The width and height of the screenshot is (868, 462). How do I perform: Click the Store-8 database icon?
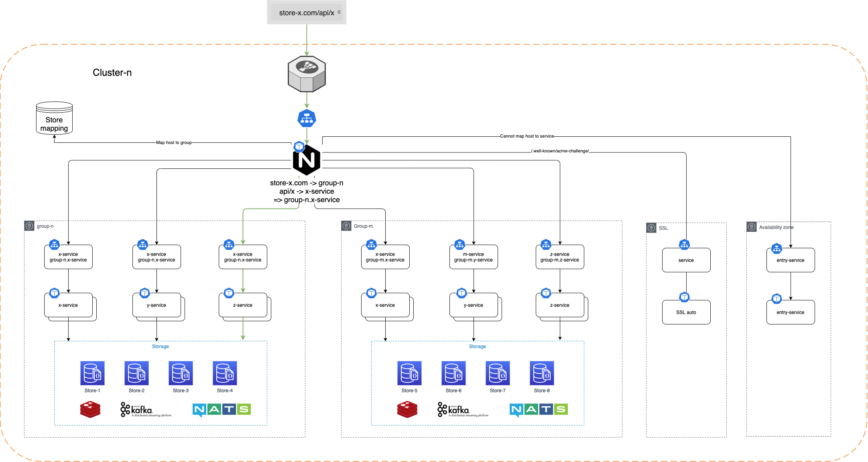(542, 373)
